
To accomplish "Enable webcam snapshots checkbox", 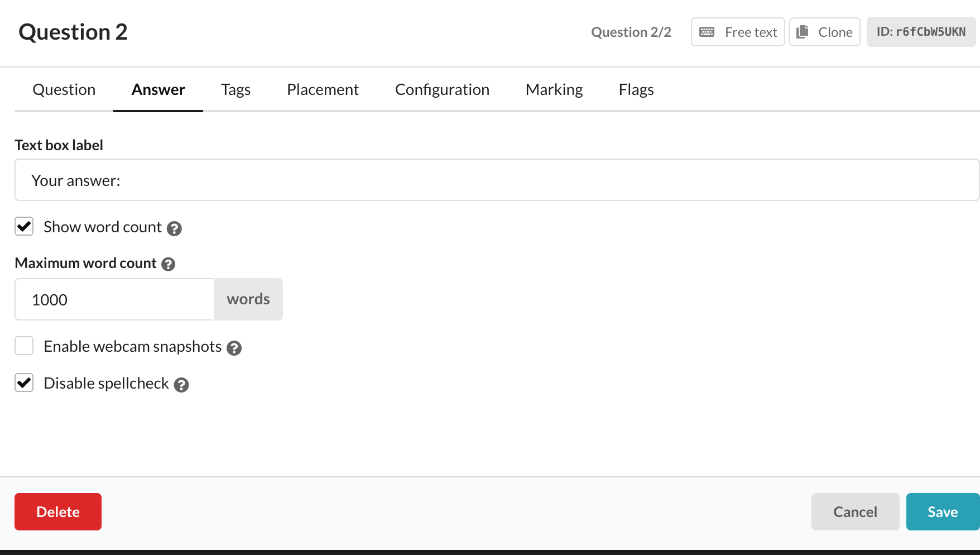I will (x=24, y=346).
